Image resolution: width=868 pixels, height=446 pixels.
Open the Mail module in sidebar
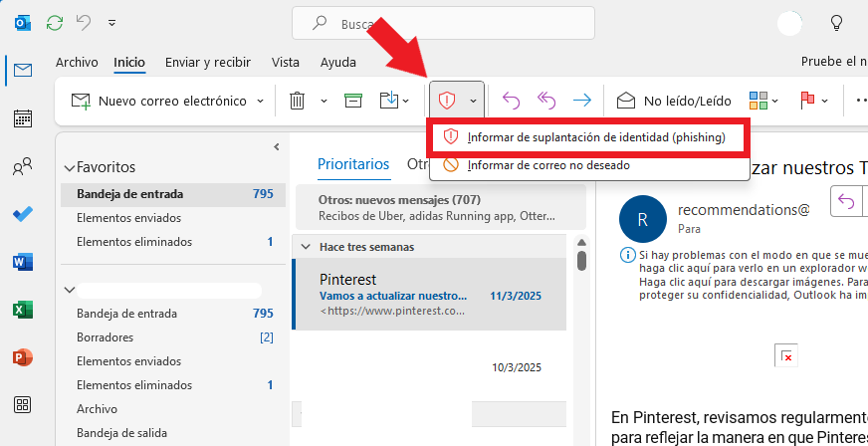click(23, 71)
